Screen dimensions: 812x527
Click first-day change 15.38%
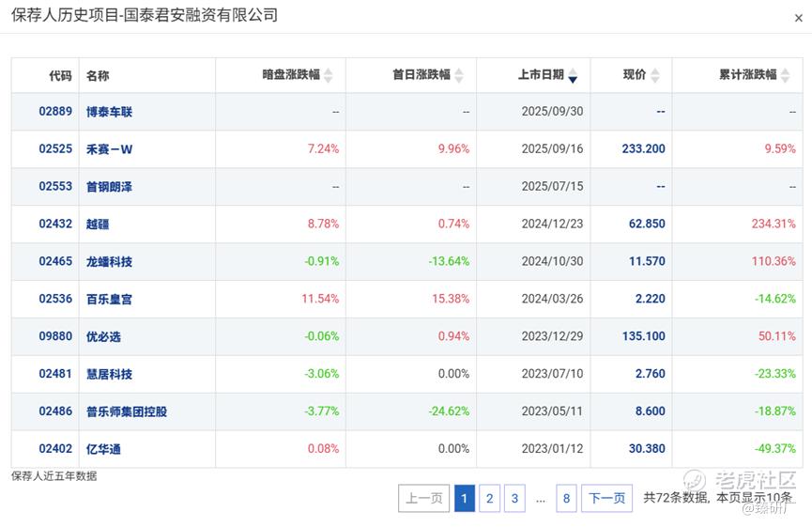(x=451, y=299)
